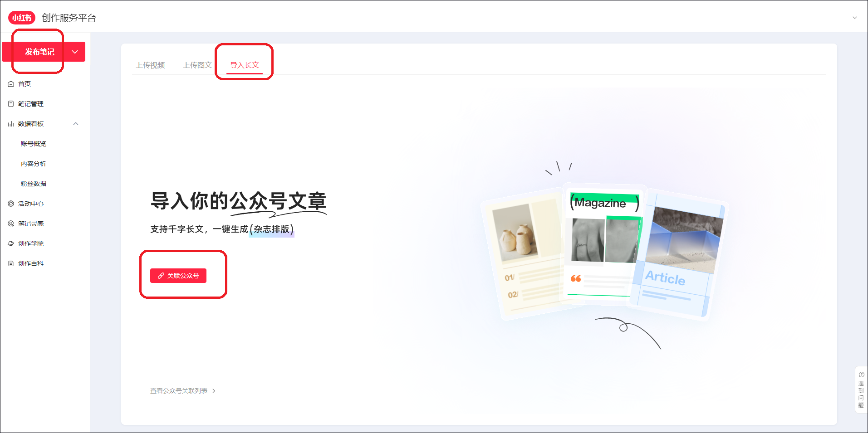Click the 小红书 logo icon
This screenshot has width=868, height=433.
21,18
